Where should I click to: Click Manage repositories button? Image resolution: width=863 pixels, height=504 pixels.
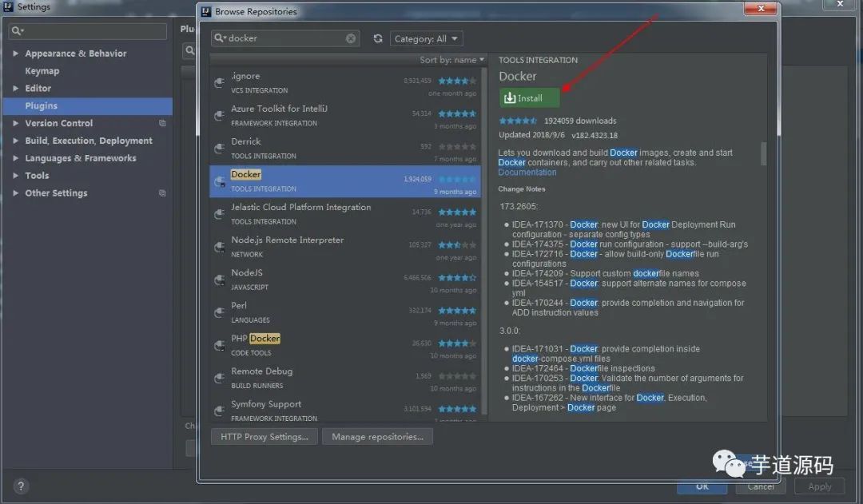(377, 437)
